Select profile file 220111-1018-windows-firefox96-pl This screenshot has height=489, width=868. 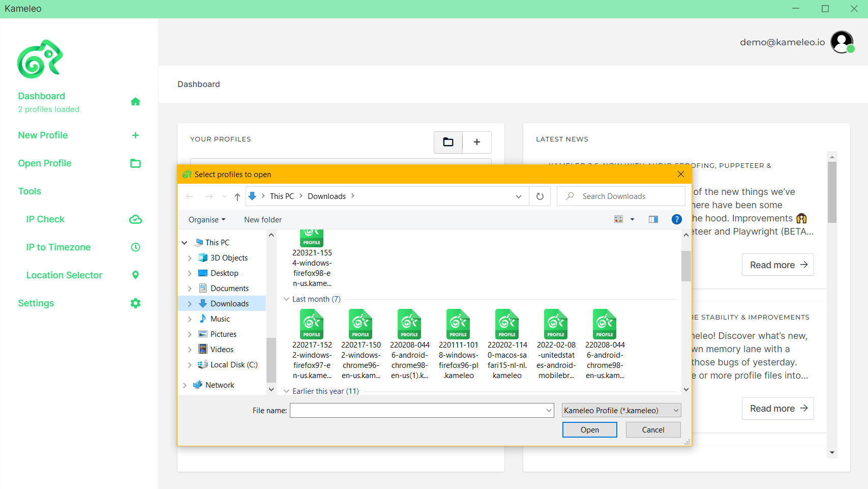click(x=459, y=344)
